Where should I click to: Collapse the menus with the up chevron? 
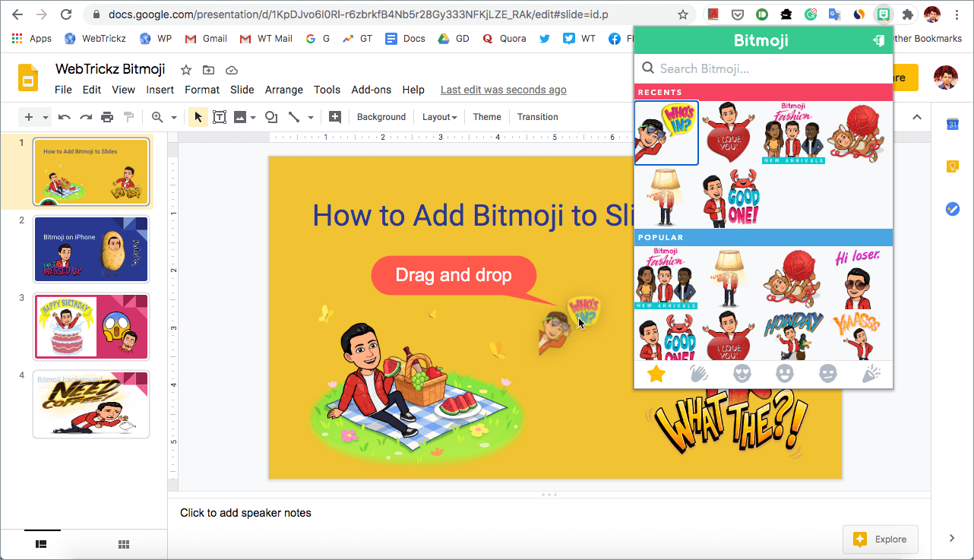click(917, 117)
